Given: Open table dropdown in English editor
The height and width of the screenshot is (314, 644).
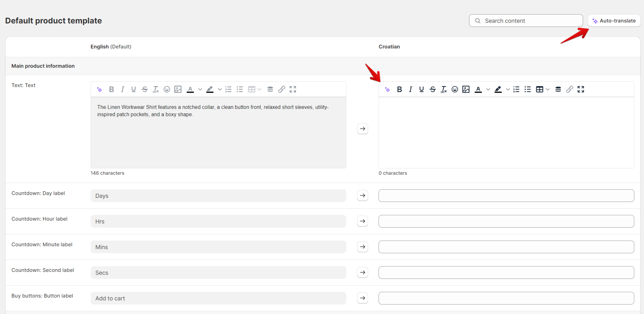Looking at the screenshot, I should pyautogui.click(x=259, y=90).
